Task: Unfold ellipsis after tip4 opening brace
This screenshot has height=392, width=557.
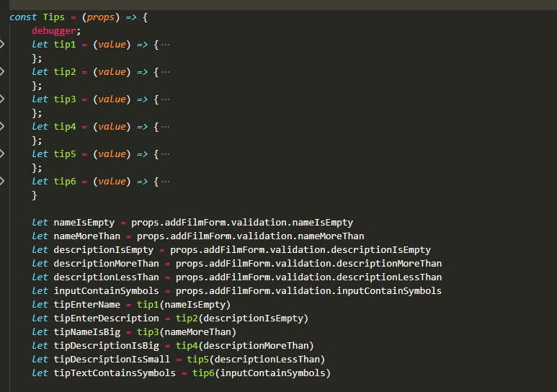Action: (x=165, y=127)
